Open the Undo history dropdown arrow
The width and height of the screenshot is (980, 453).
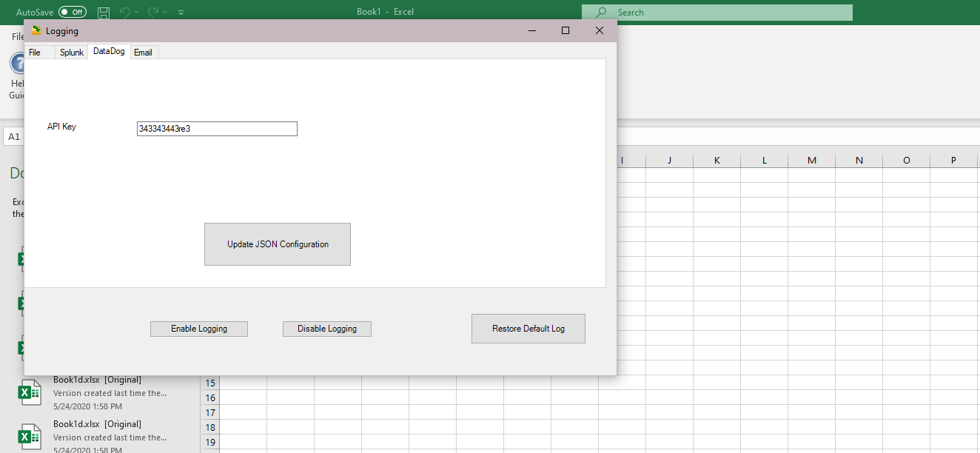pos(137,13)
